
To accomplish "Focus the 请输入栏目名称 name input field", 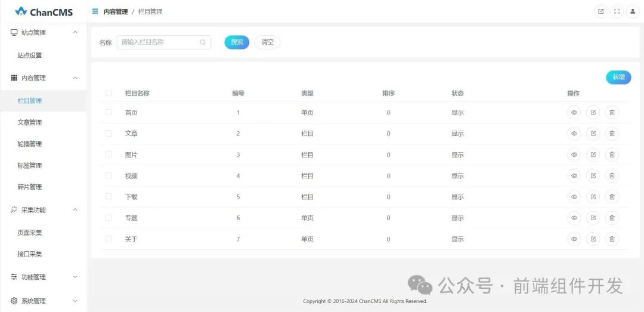I will 163,42.
